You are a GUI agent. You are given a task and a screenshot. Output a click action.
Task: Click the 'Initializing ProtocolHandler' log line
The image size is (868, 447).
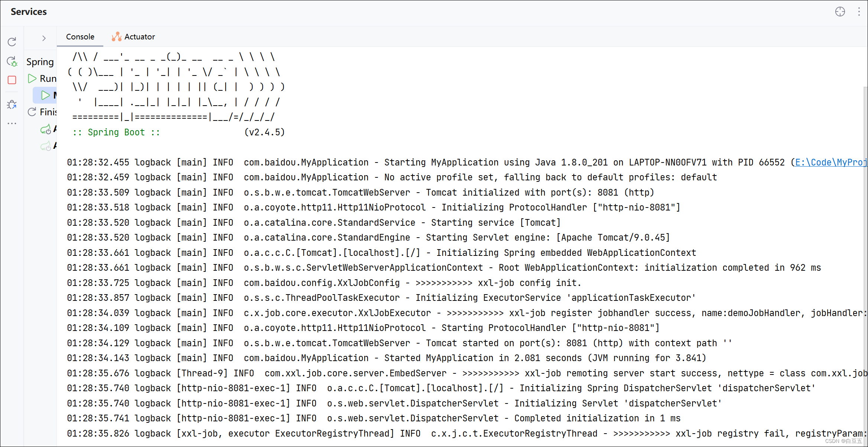[x=373, y=208]
